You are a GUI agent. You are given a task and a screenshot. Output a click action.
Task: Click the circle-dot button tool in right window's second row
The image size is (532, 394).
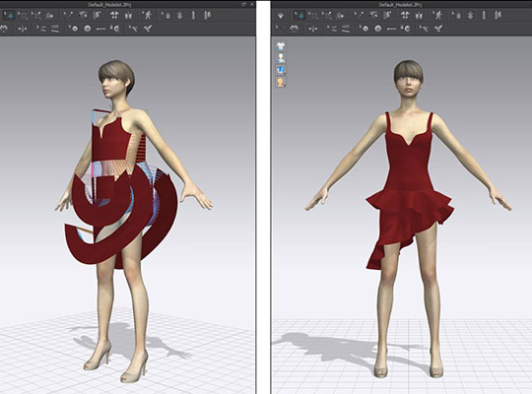coord(365,29)
